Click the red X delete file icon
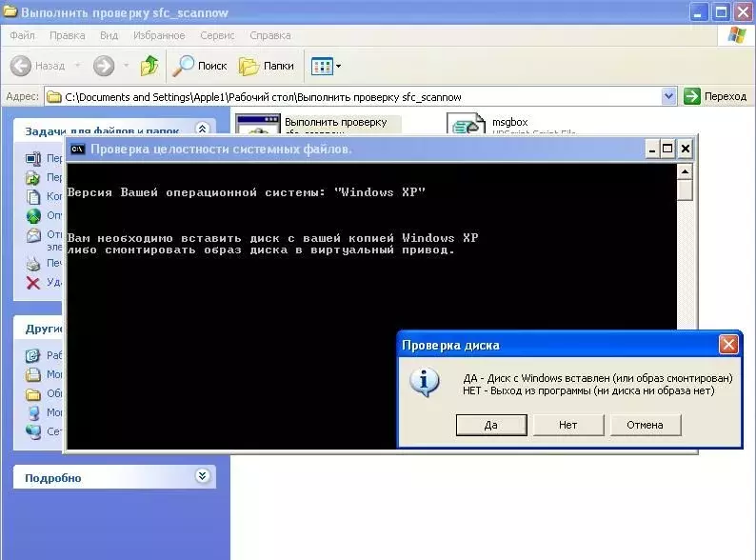 (x=32, y=283)
